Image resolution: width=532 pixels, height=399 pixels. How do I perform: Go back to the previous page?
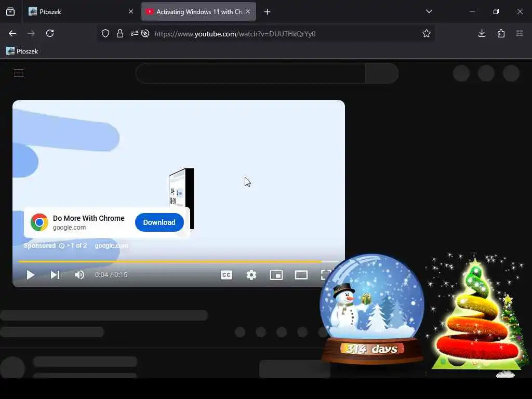click(x=12, y=33)
